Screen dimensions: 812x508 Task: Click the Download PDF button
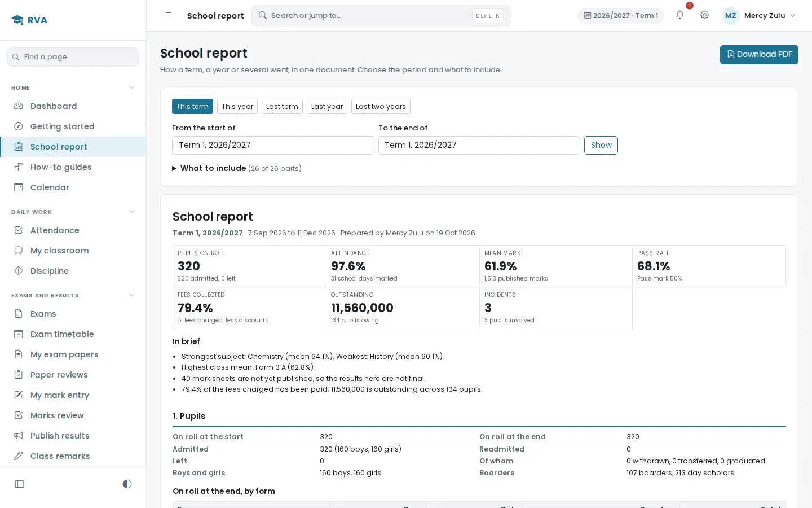pos(759,55)
